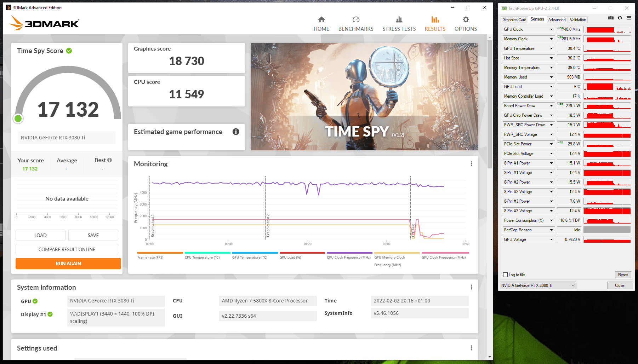Click the Display #1 green check icon
638x364 pixels.
click(x=50, y=314)
